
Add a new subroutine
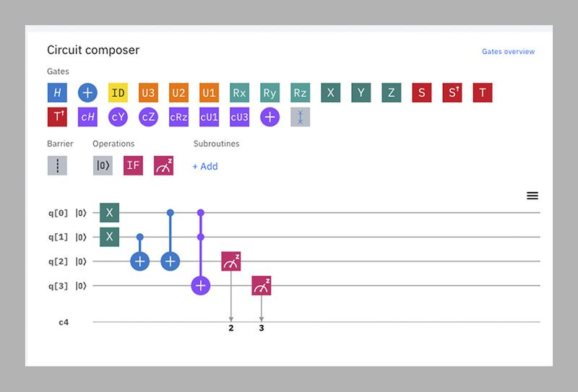[x=205, y=166]
